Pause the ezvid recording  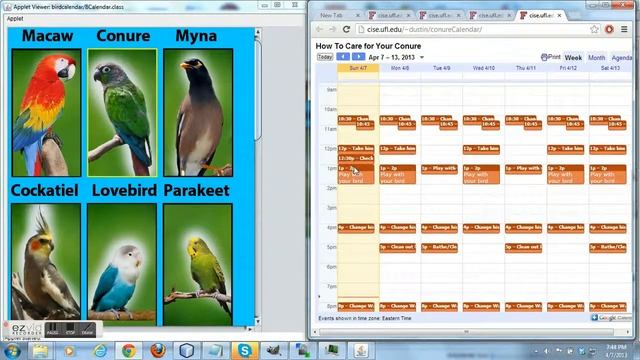[x=52, y=330]
